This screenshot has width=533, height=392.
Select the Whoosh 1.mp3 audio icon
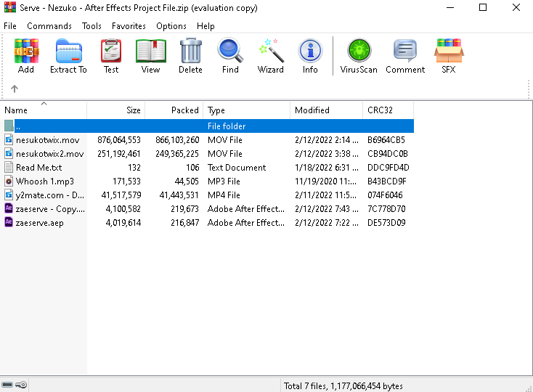tap(9, 181)
